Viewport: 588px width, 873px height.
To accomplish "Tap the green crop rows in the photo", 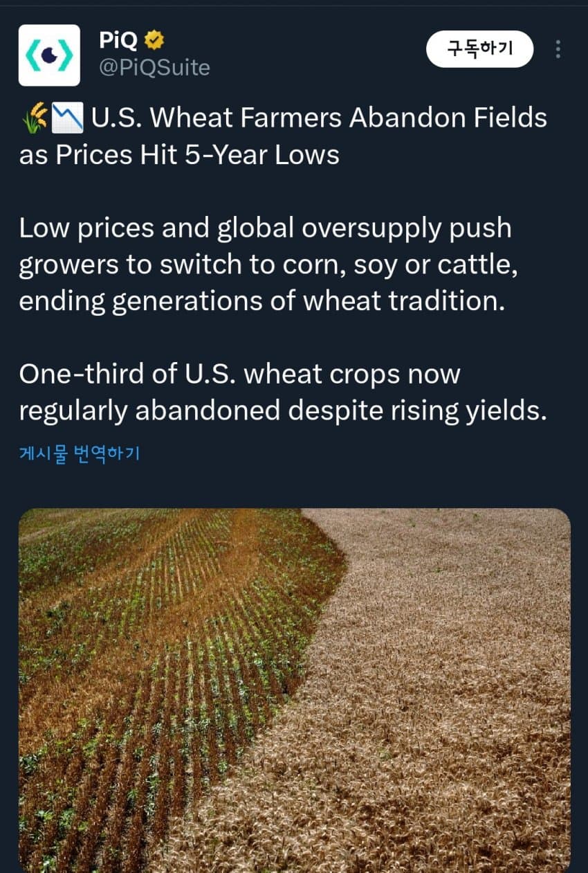I will (159, 665).
